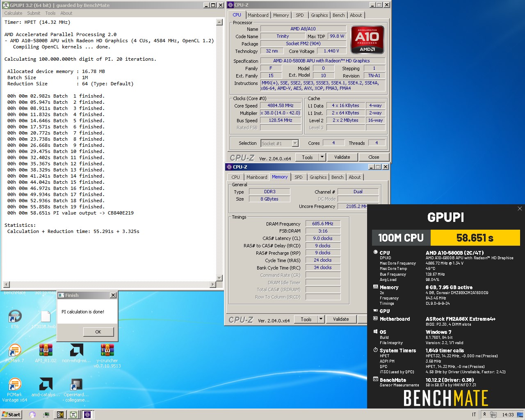
Task: Click the top CPU-Z window title icon
Action: [x=230, y=5]
